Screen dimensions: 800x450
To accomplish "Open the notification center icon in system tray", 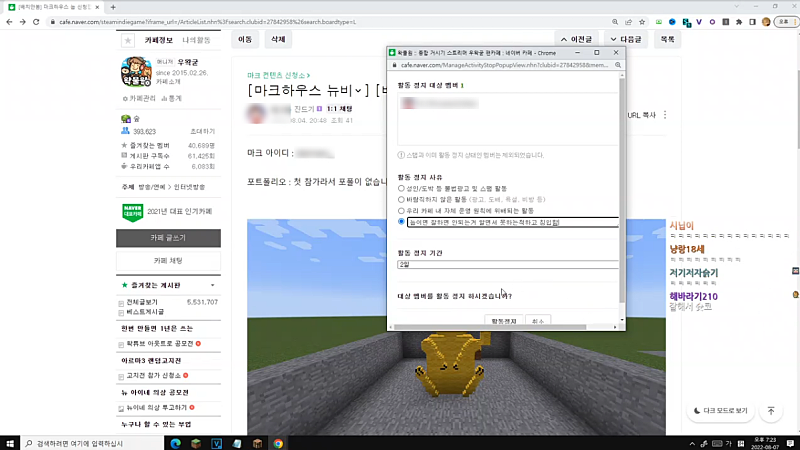I will (x=790, y=443).
